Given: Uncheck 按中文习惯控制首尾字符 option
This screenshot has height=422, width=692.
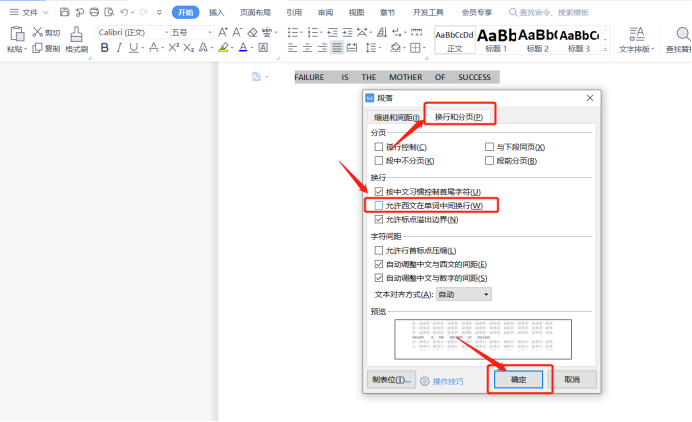Looking at the screenshot, I should (x=379, y=192).
